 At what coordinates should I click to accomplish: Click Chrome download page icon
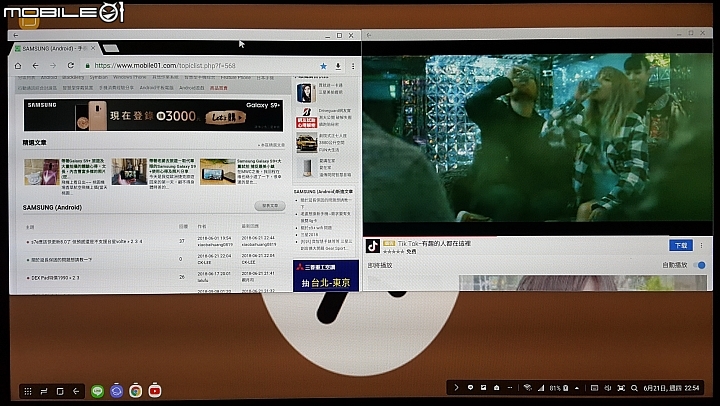[338, 66]
